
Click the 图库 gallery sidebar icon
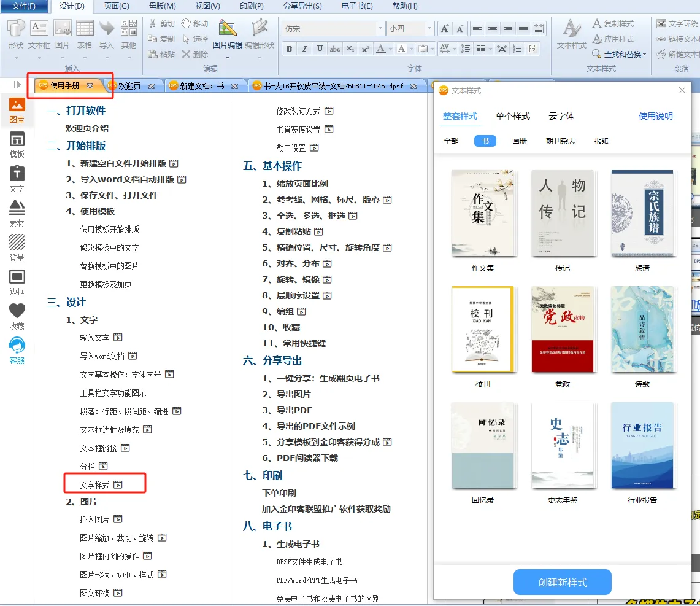tap(17, 110)
